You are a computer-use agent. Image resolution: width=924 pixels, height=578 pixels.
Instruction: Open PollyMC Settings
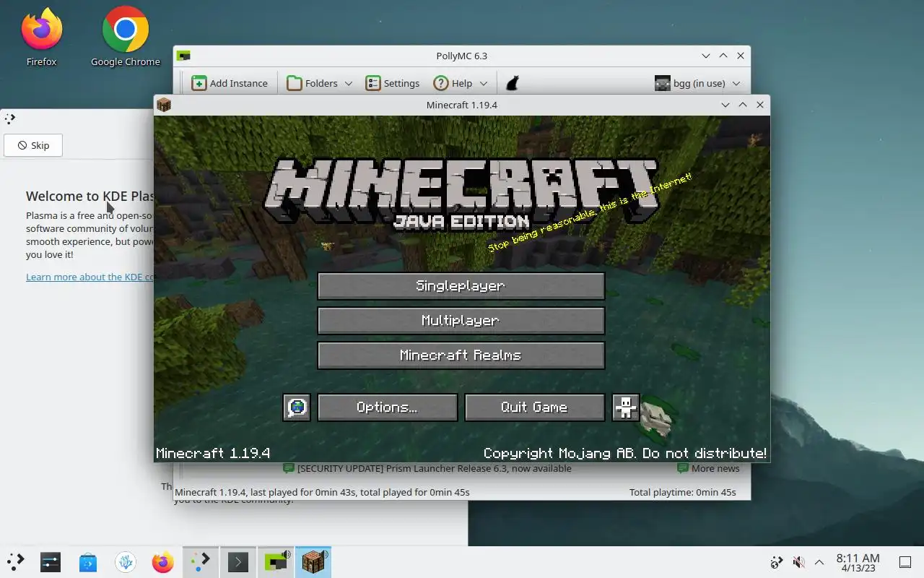[x=393, y=83]
